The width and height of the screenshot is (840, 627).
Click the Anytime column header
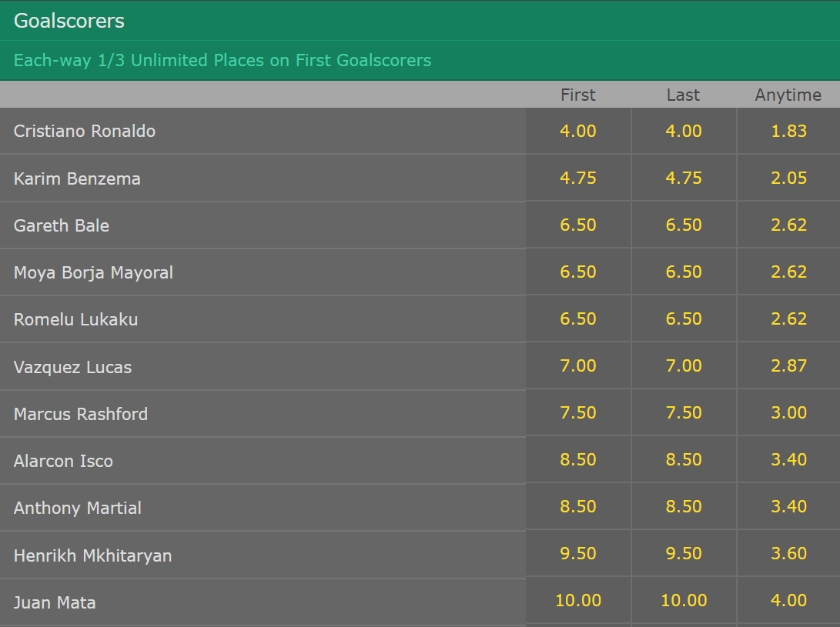click(x=788, y=95)
